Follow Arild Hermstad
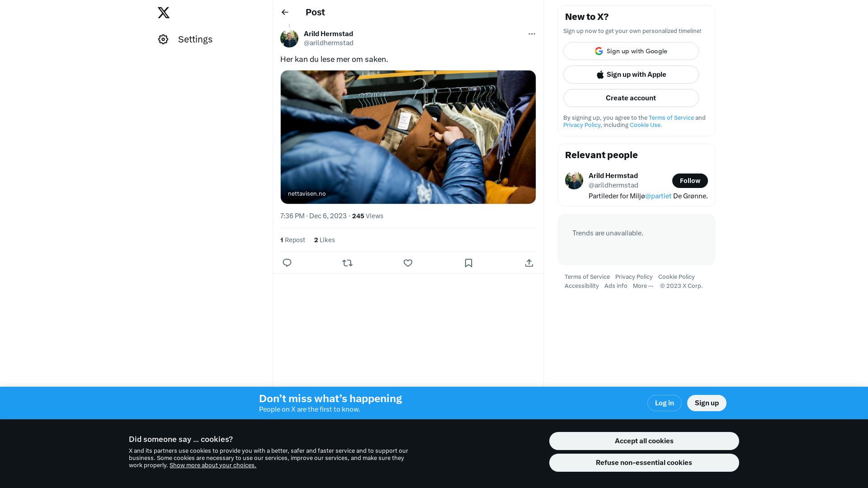Screen dimensions: 868x488 (690, 181)
